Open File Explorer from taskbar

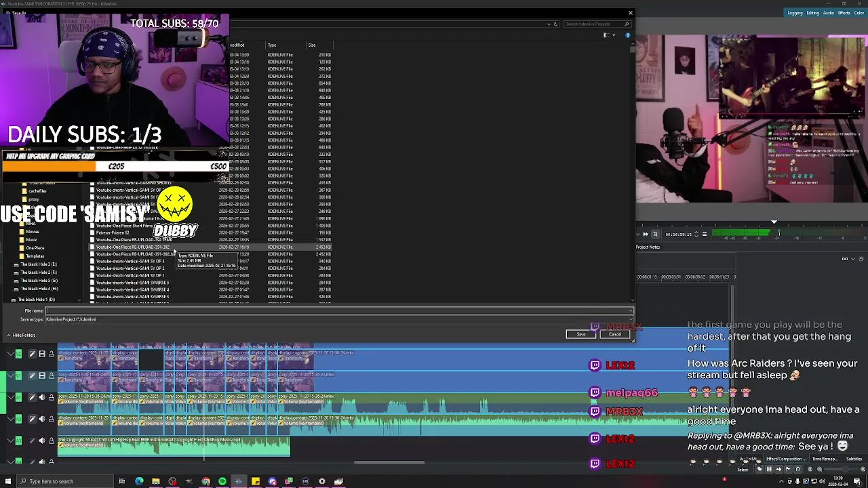pyautogui.click(x=156, y=481)
